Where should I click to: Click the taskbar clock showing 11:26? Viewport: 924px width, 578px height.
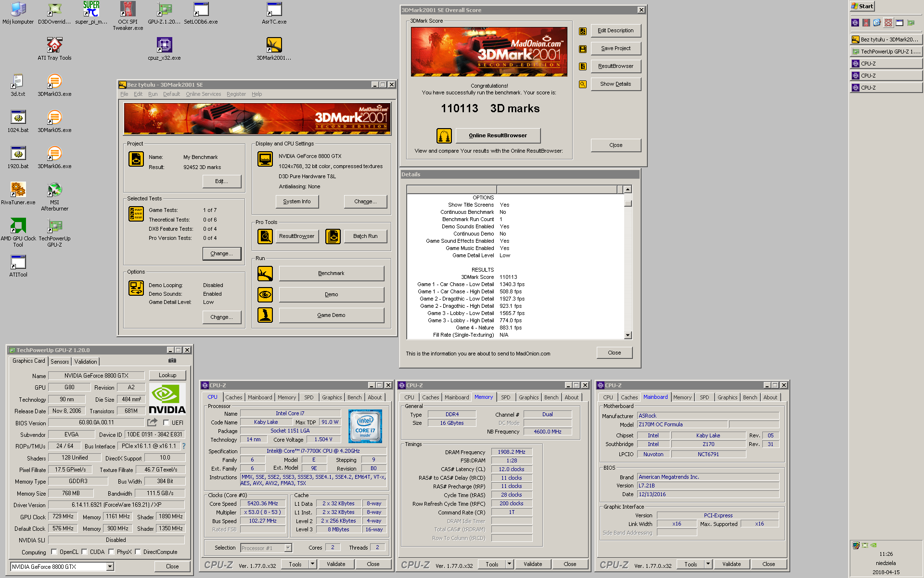pyautogui.click(x=886, y=554)
